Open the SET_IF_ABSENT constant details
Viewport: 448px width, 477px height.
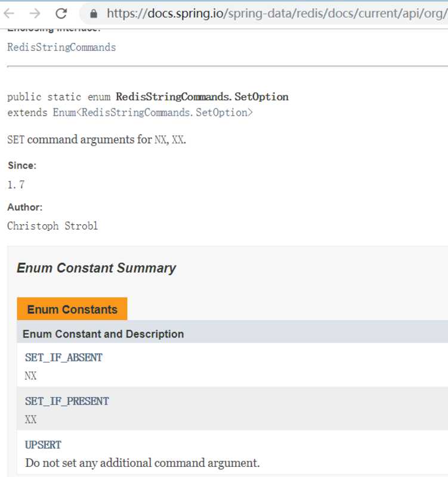pyautogui.click(x=64, y=357)
